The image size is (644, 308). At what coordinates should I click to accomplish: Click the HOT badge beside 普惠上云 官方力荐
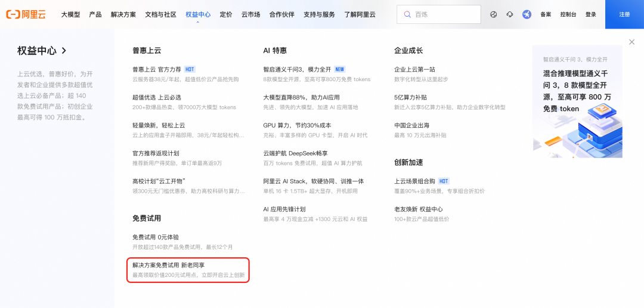coord(190,69)
